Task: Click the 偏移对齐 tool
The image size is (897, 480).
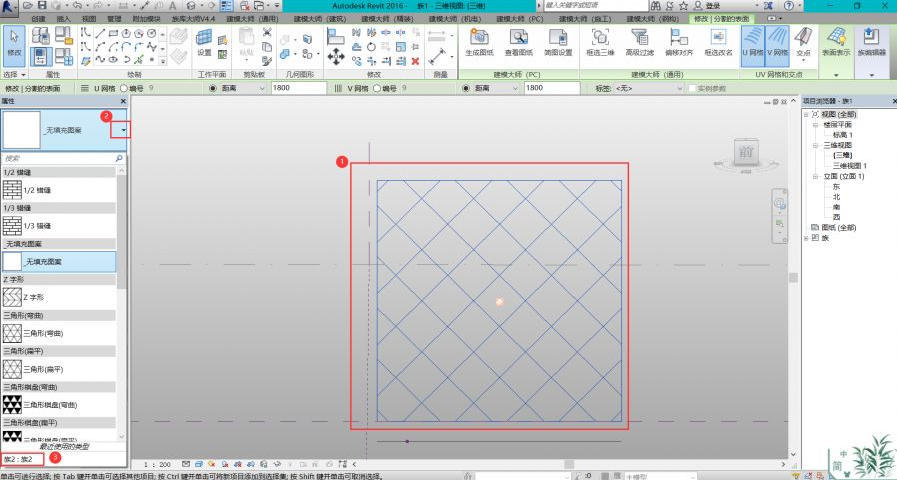Action: 678,43
